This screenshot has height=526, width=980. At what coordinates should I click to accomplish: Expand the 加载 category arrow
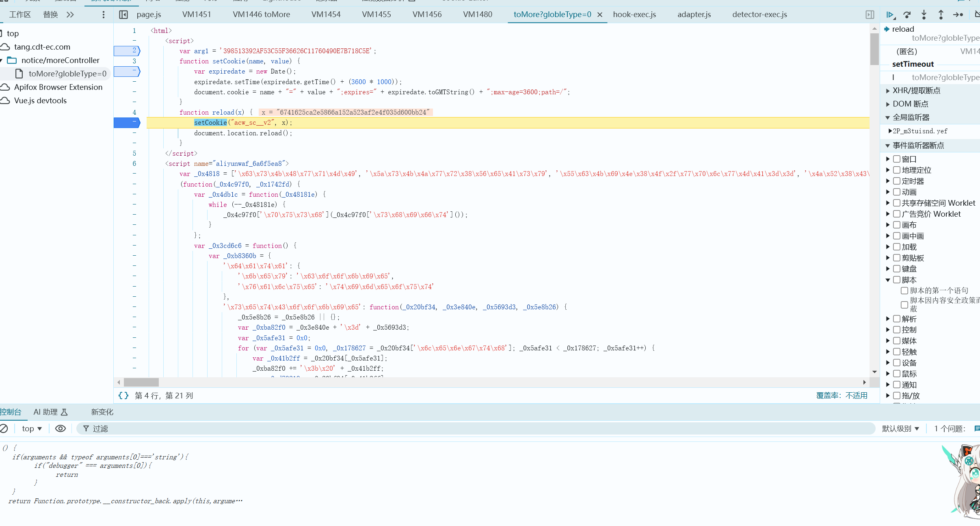pos(888,247)
